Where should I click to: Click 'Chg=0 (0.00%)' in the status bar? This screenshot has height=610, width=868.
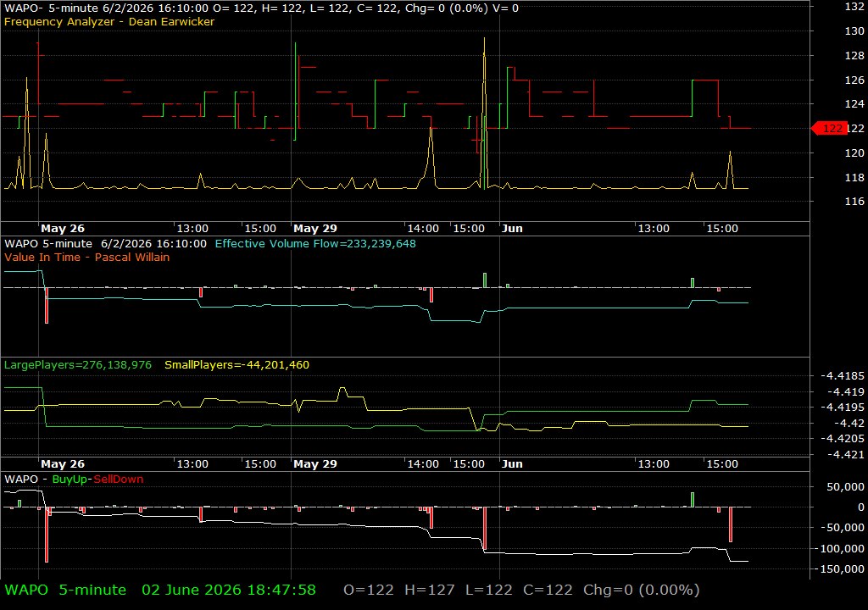click(641, 590)
